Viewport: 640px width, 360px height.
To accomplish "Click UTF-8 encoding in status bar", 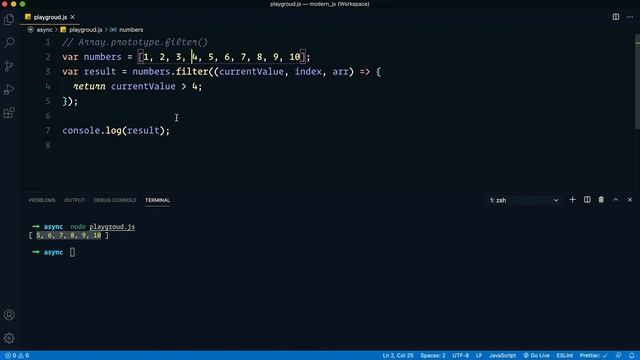I will click(460, 356).
